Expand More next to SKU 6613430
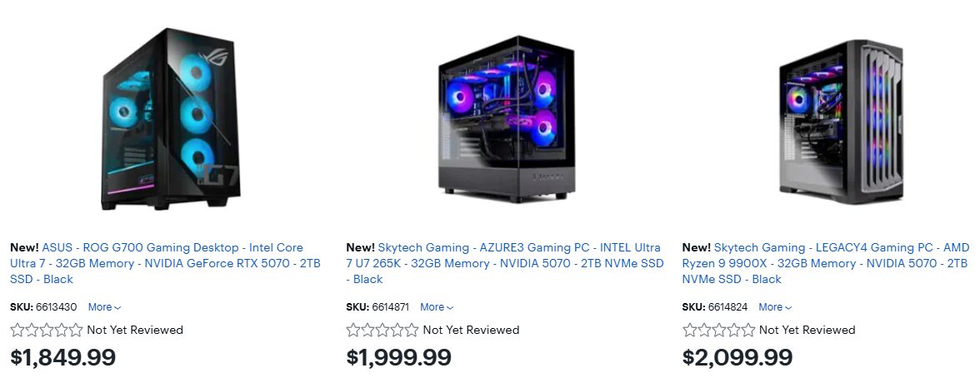The width and height of the screenshot is (980, 378). tap(104, 306)
